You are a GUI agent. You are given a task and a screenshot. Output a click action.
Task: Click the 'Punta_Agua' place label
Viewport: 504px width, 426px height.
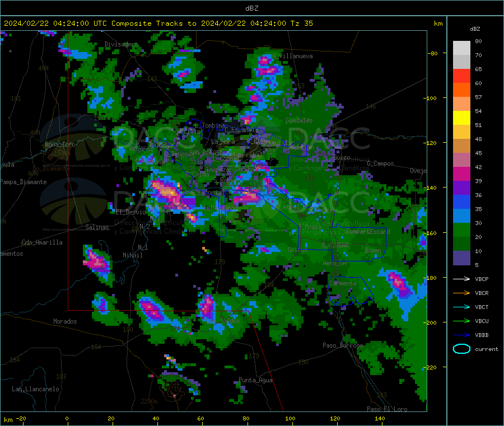(x=255, y=380)
